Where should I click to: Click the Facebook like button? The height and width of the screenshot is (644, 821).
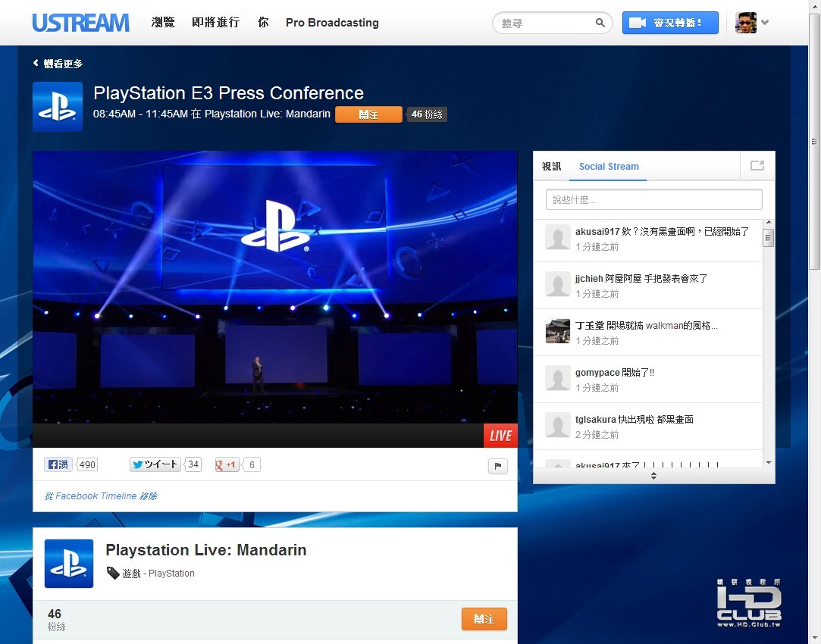58,464
